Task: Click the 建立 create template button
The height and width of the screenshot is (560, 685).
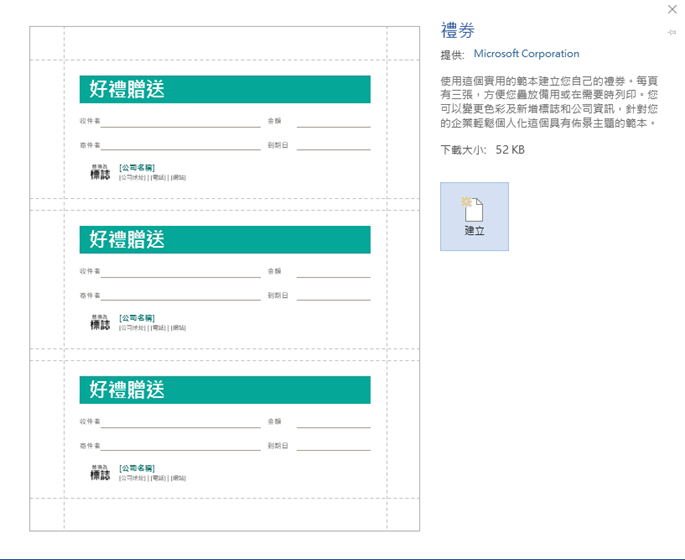Action: 474,216
